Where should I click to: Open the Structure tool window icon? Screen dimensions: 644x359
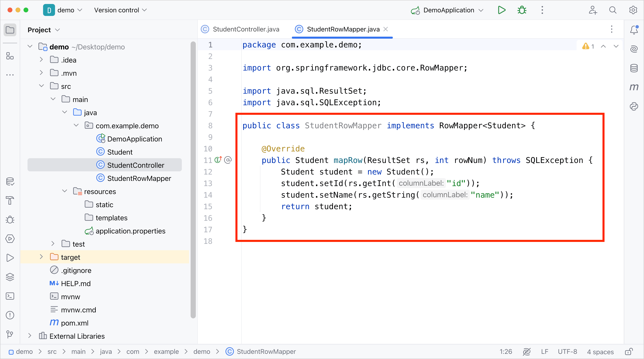[10, 56]
